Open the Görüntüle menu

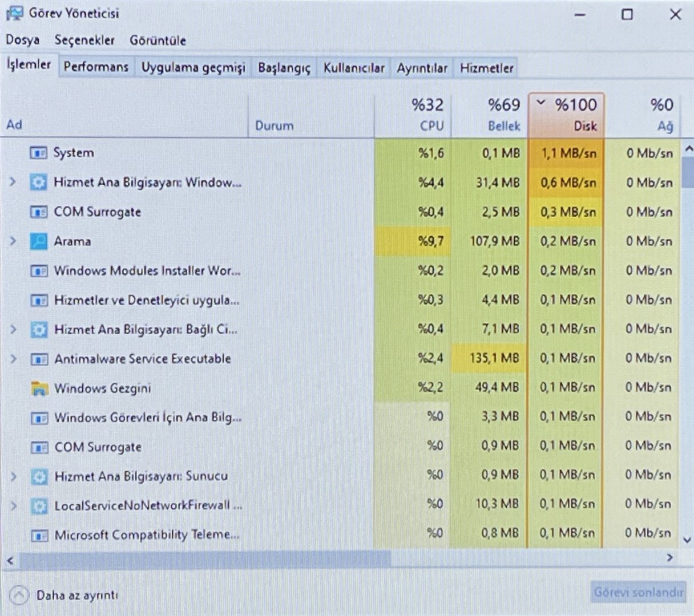158,40
